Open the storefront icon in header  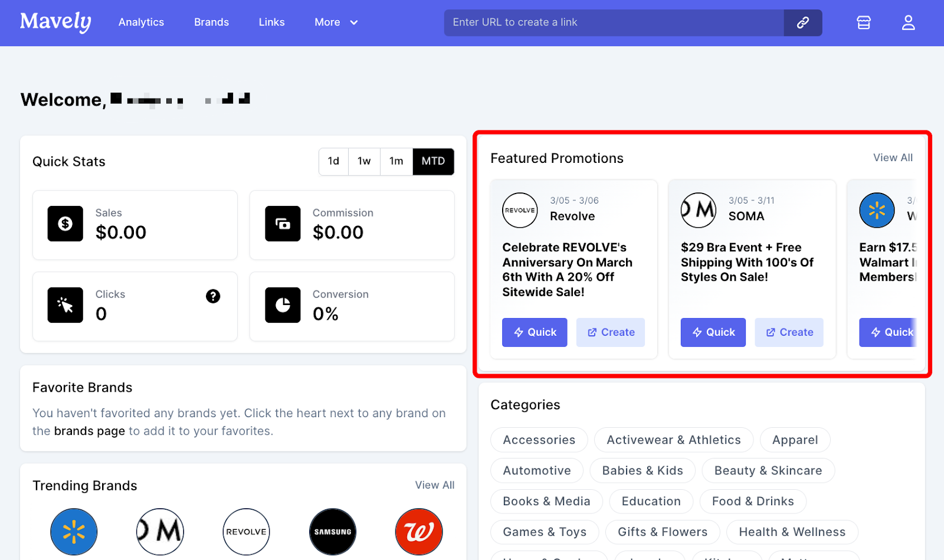tap(864, 22)
